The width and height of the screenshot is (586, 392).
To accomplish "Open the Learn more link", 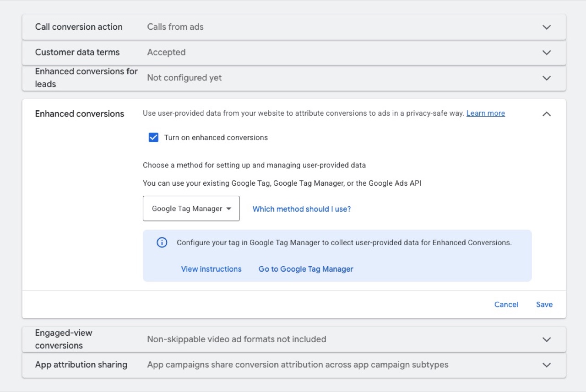I will point(486,113).
